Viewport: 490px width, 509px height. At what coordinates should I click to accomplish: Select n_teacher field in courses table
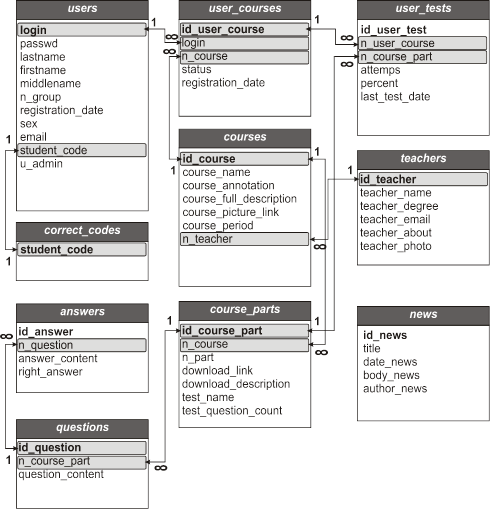[244, 239]
